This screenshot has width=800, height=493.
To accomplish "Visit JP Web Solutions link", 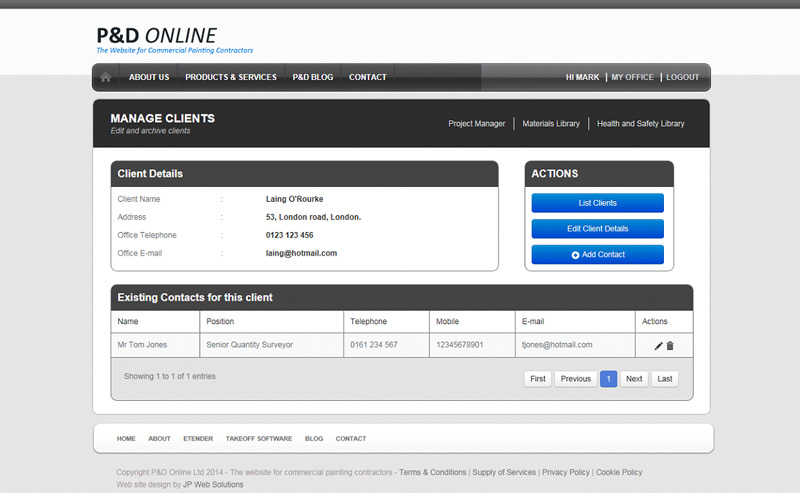I will point(213,485).
